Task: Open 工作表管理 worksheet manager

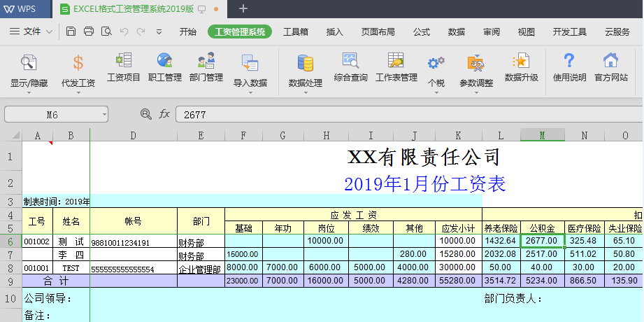Action: tap(396, 67)
